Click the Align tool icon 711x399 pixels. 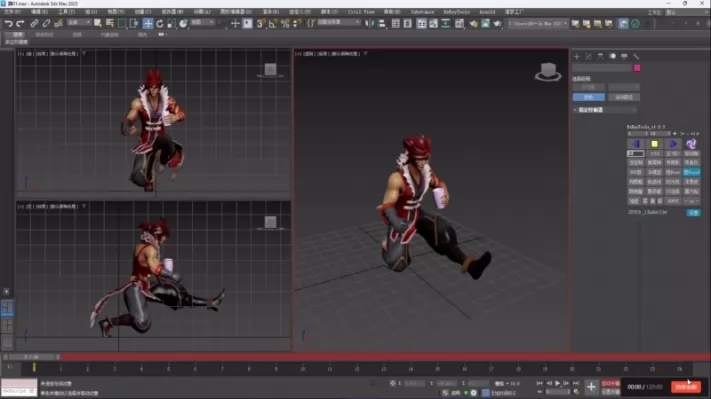click(382, 24)
